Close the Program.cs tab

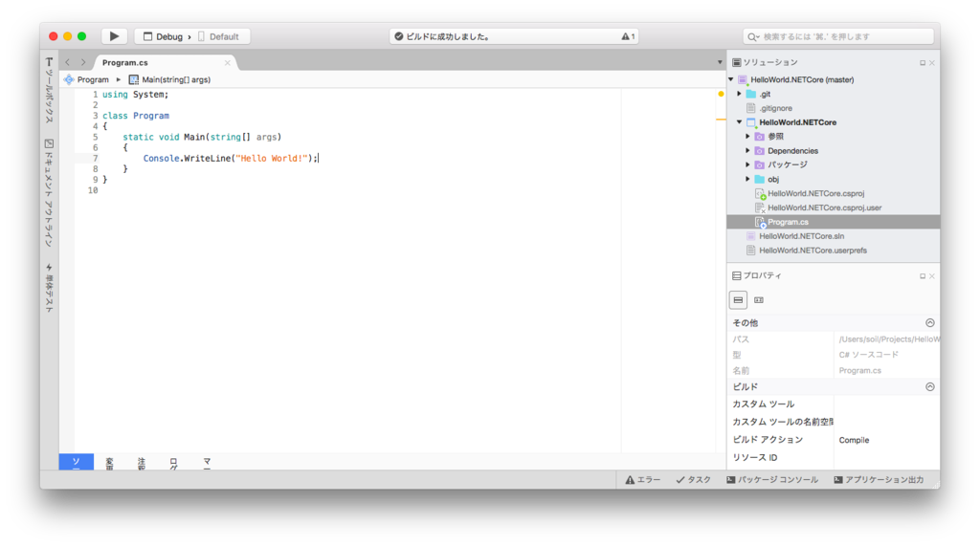[228, 63]
